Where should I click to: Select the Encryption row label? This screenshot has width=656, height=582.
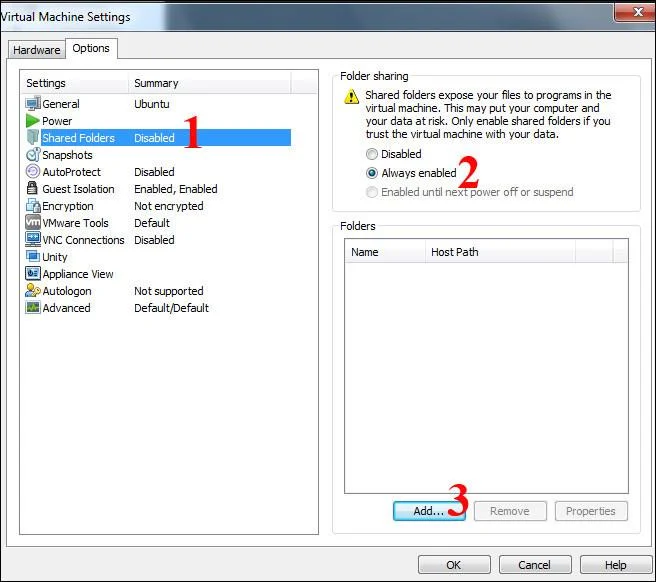(x=68, y=206)
